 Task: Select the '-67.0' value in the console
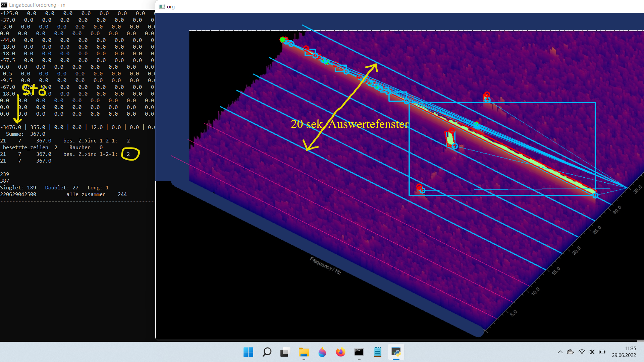[x=8, y=87]
